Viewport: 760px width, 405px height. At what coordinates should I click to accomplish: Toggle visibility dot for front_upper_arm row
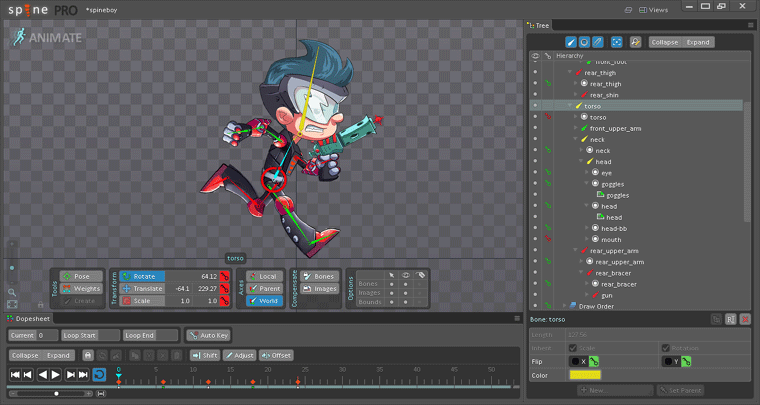click(x=535, y=128)
